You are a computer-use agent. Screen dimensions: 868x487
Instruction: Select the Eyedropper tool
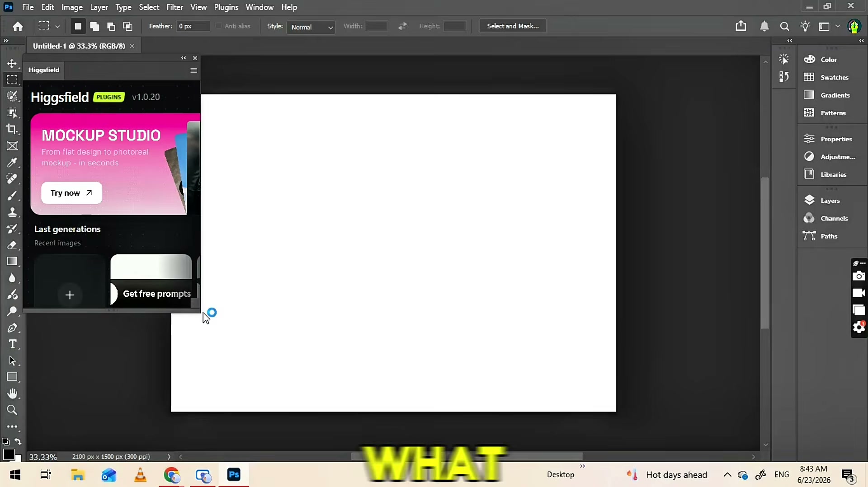(x=12, y=163)
